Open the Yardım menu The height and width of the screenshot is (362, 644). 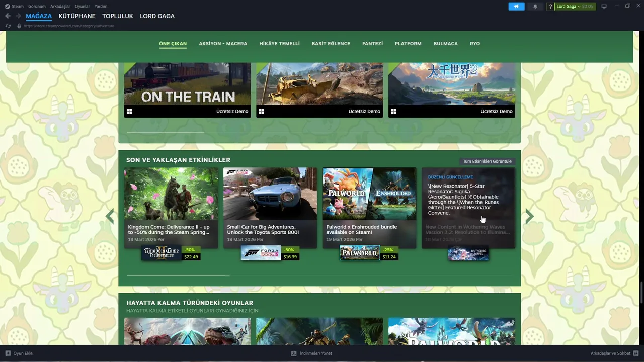(x=101, y=6)
